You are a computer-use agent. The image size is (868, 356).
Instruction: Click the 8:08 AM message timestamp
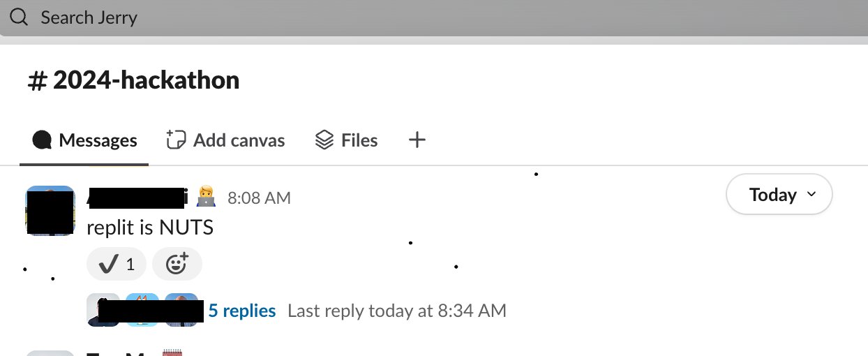coord(259,198)
